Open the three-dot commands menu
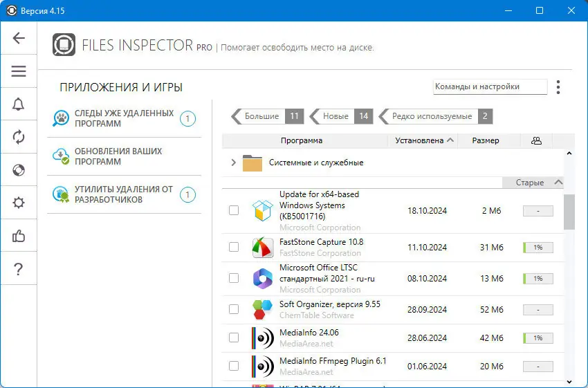This screenshot has height=388, width=588. point(558,87)
